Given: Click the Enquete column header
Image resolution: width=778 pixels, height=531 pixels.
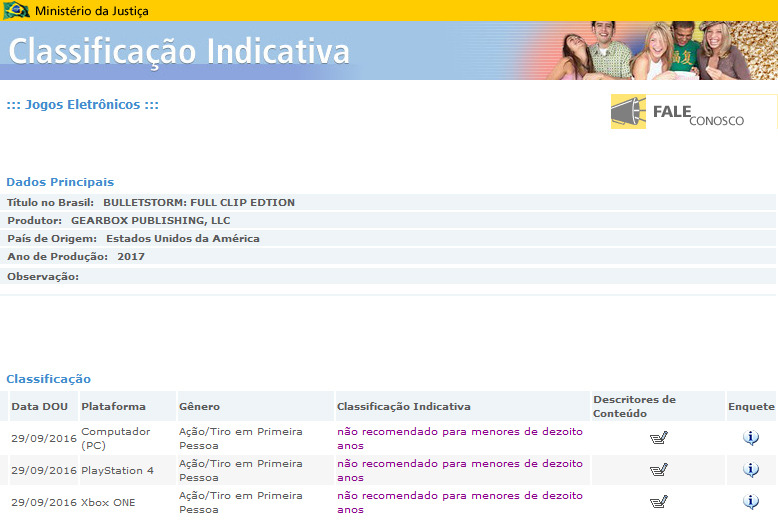Looking at the screenshot, I should (751, 406).
